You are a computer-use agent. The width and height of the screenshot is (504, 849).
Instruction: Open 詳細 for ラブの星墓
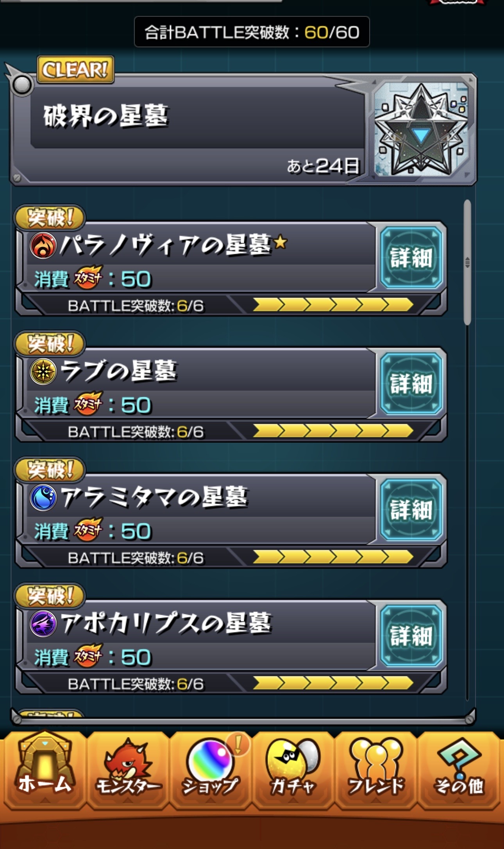coord(411,384)
